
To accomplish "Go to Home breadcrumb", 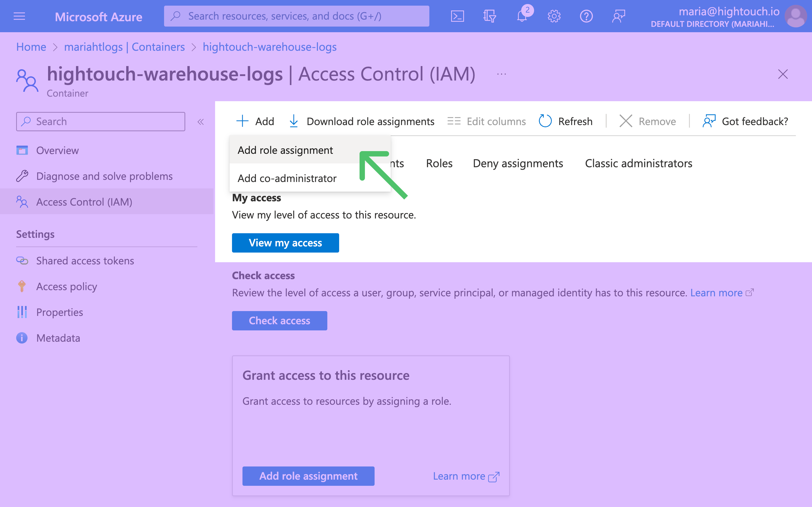I will tap(31, 47).
